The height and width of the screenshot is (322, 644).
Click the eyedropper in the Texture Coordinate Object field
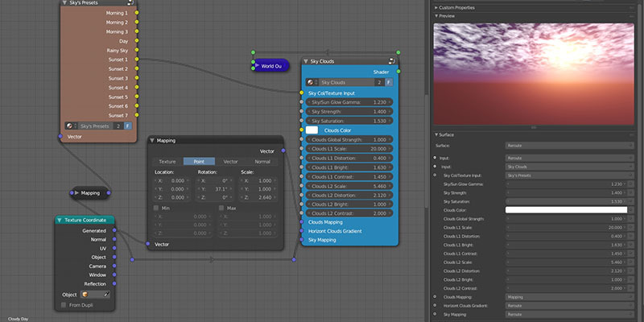point(106,295)
